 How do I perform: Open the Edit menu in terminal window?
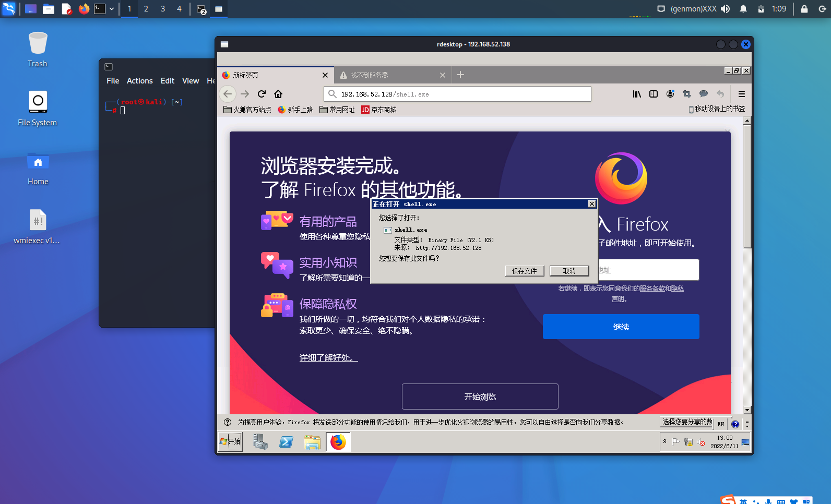coord(168,81)
